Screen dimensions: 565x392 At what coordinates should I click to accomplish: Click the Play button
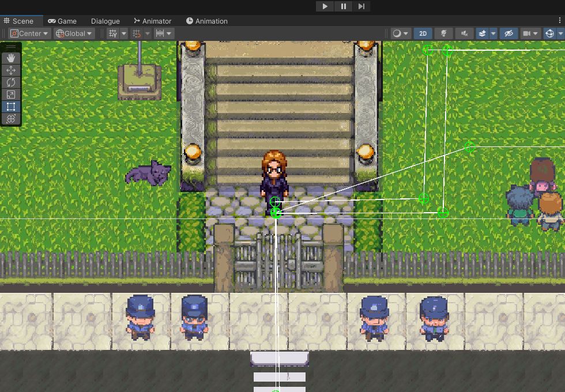click(x=325, y=6)
